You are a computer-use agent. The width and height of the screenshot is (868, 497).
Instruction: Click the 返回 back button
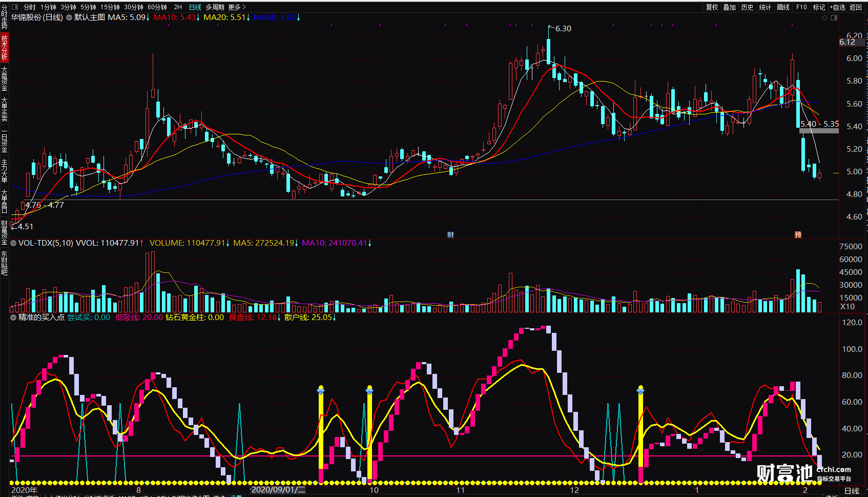point(856,7)
